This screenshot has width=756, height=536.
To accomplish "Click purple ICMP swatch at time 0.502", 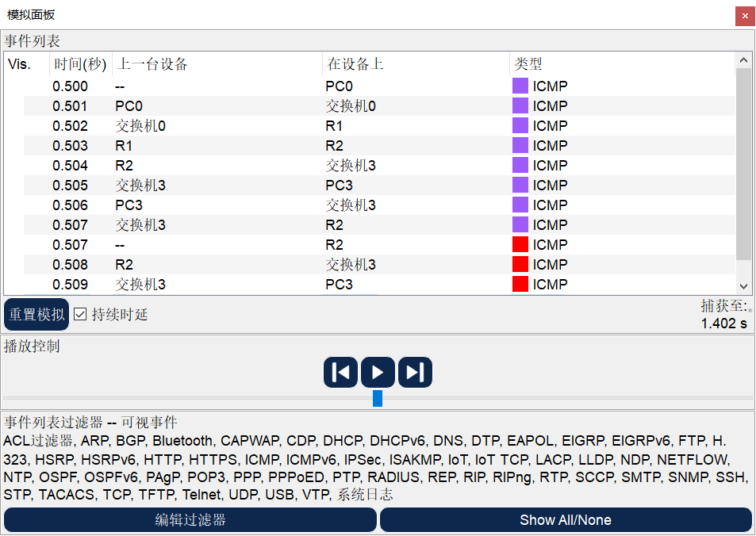I will pyautogui.click(x=520, y=125).
